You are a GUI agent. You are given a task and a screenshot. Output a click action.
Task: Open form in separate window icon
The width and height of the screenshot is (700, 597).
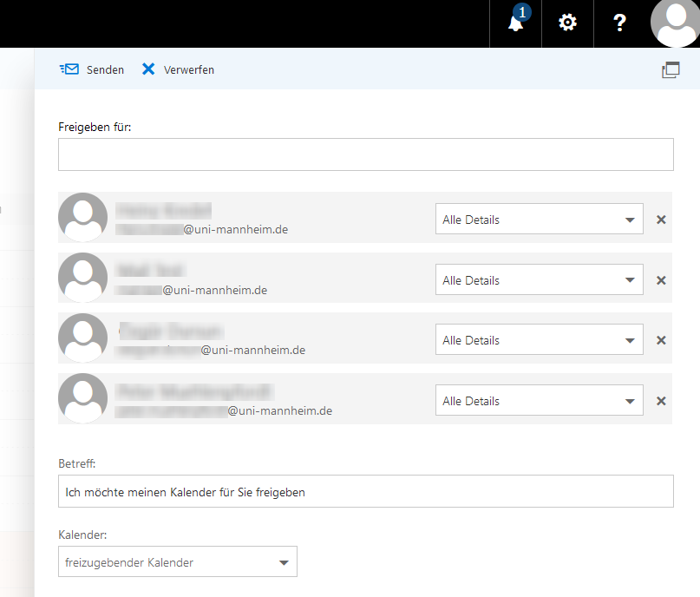pos(671,70)
